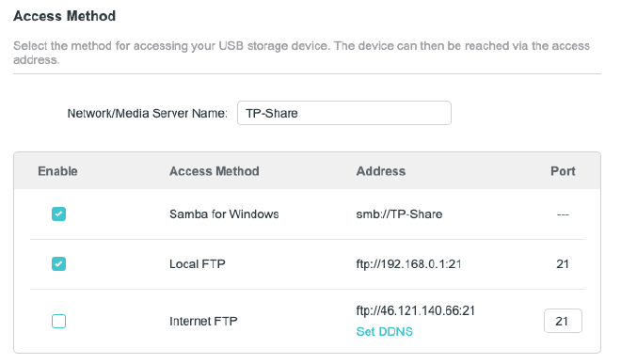Select the Internet FTP port input box
This screenshot has height=364, width=621.
pyautogui.click(x=563, y=321)
